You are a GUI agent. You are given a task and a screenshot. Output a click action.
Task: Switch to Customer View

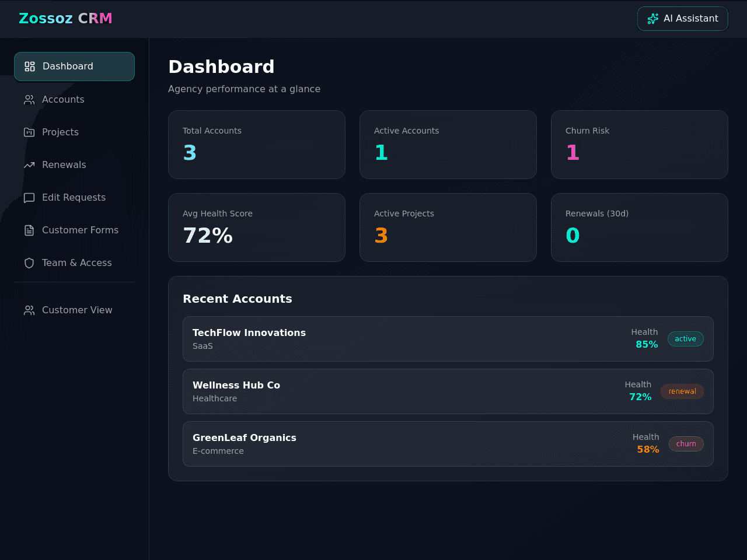coord(74,310)
